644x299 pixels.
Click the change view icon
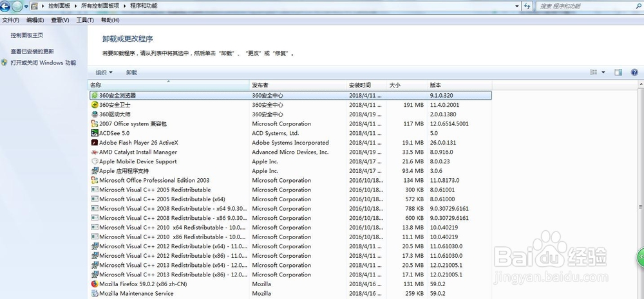pyautogui.click(x=594, y=73)
